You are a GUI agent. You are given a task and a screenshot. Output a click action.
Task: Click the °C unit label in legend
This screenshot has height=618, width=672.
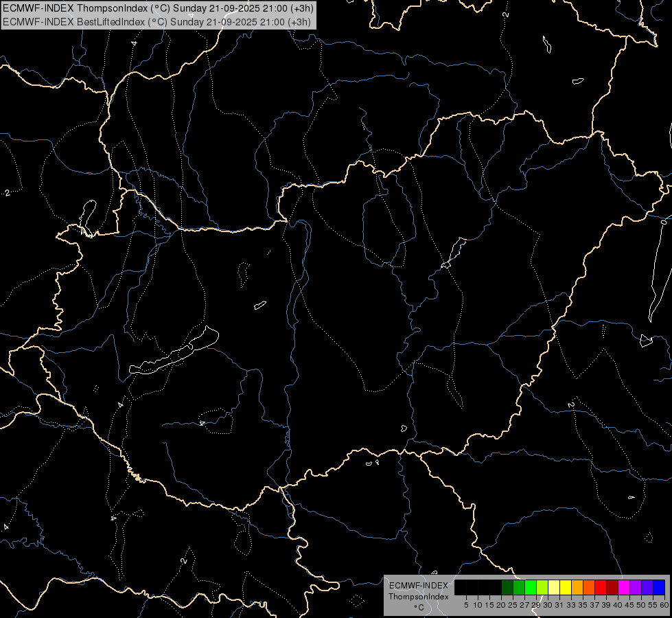pyautogui.click(x=418, y=607)
